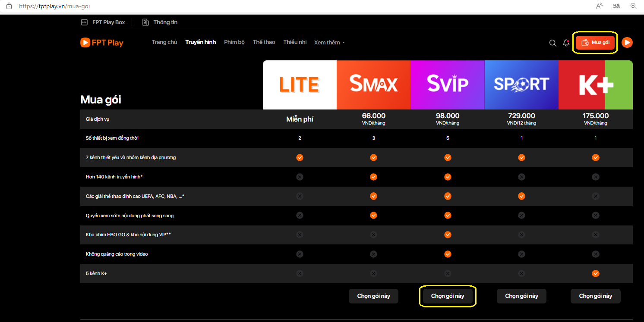The image size is (644, 322).
Task: Click the 98.000 VND/tháng price
Action: coord(448,119)
